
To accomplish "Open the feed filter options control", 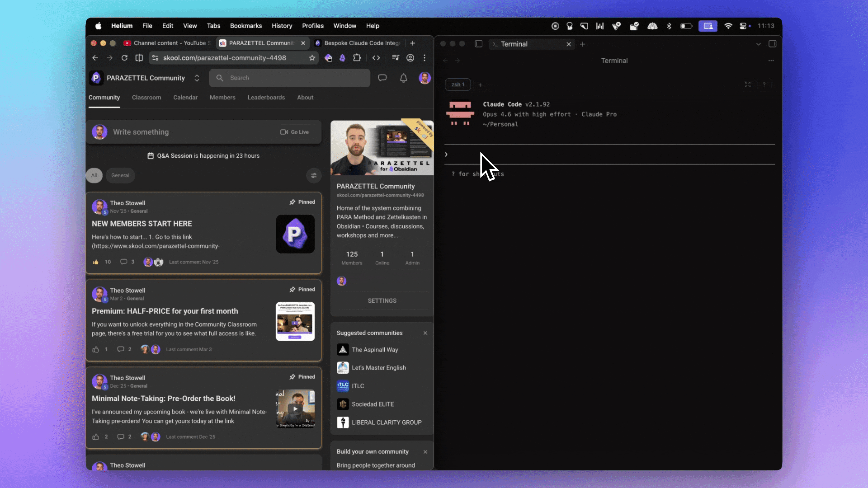I will 314,176.
